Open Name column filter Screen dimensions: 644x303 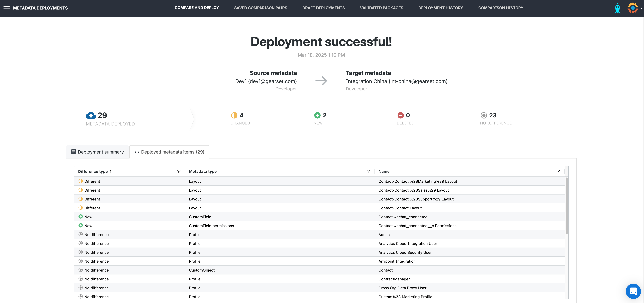pos(558,171)
